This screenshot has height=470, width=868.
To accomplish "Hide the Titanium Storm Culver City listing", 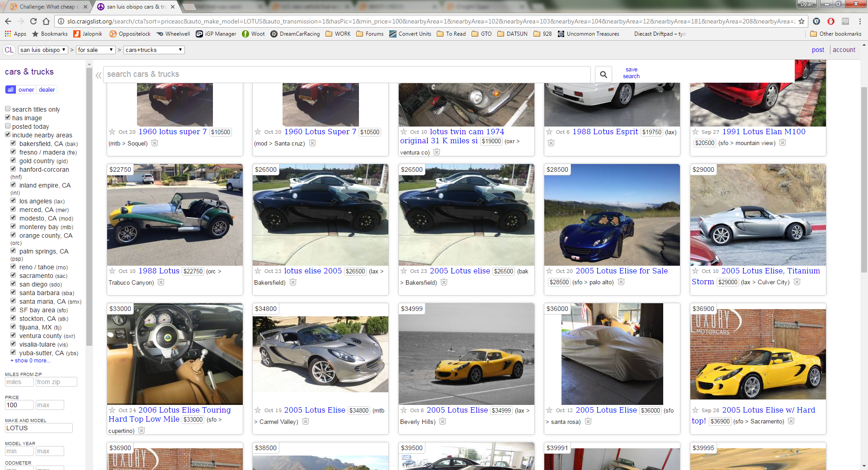I will tap(797, 282).
